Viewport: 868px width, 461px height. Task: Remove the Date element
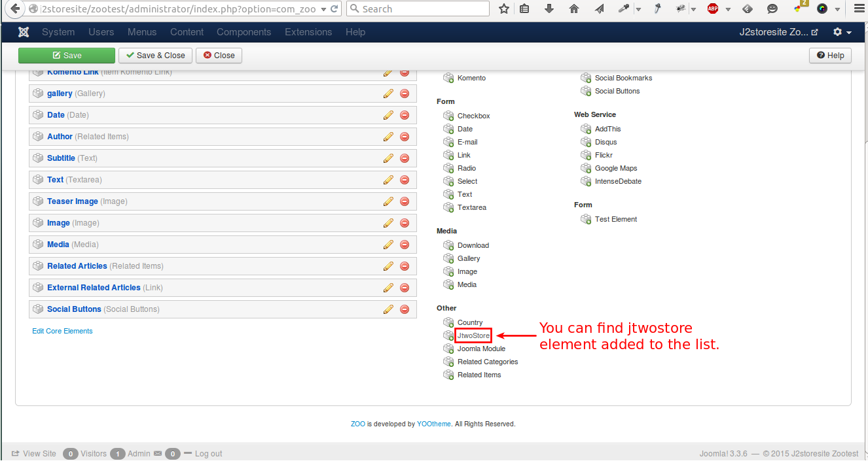tap(405, 115)
